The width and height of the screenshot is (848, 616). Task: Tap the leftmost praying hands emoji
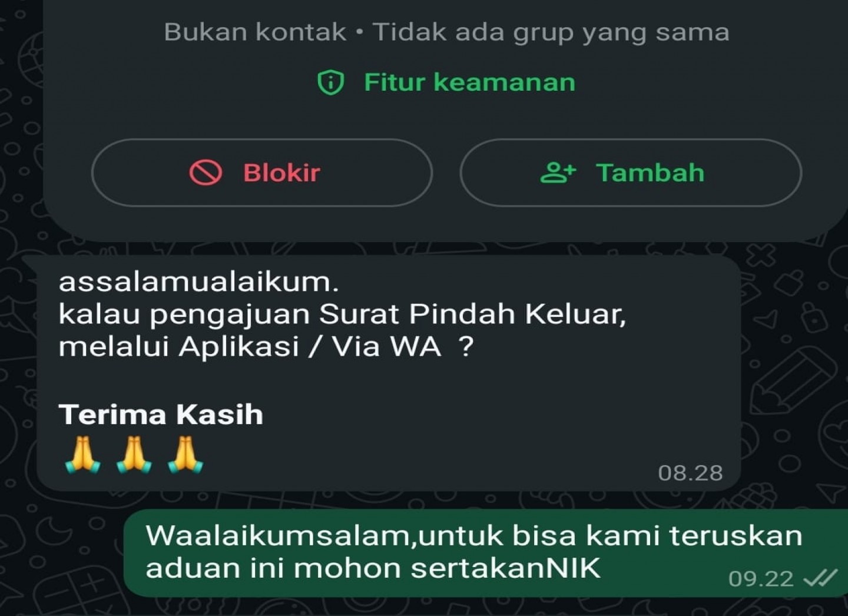click(x=82, y=455)
